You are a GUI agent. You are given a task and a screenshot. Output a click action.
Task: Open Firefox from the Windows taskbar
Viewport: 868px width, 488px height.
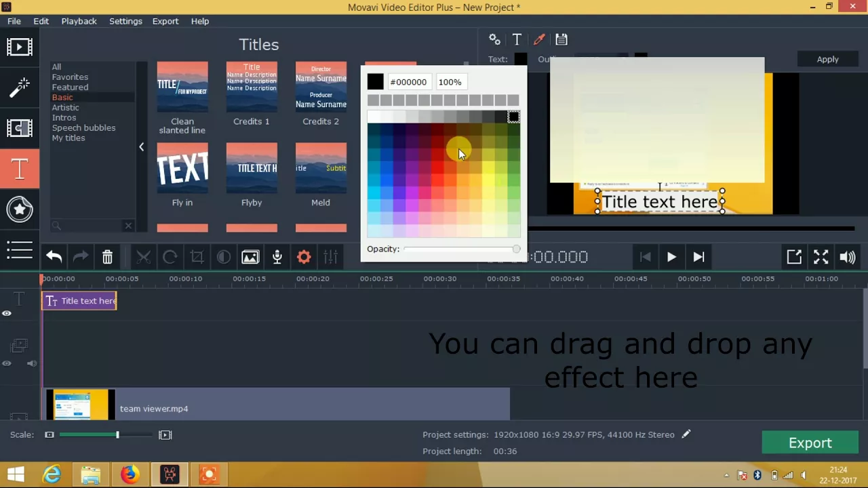(130, 474)
